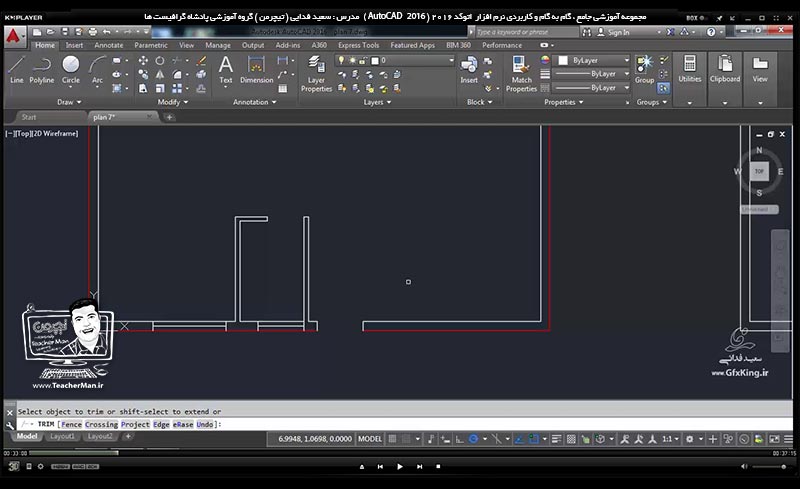Switch to the Layout1 tab
Image resolution: width=800 pixels, height=489 pixels.
[62, 436]
